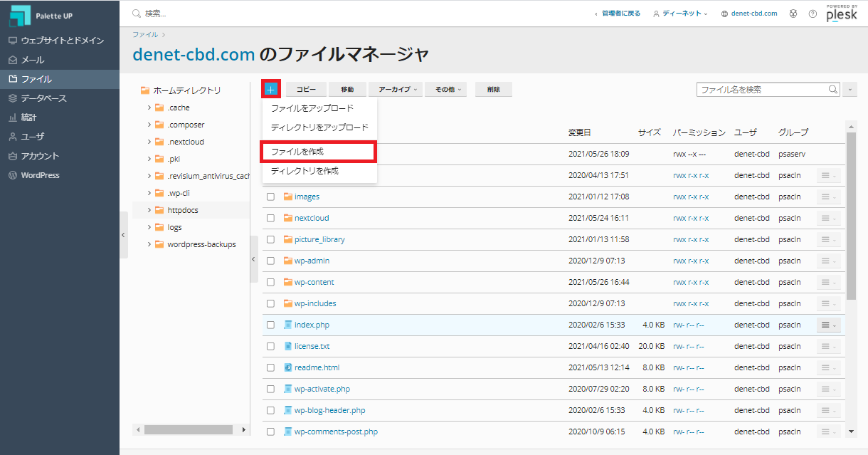This screenshot has height=455, width=868.
Task: Check the box for index.php
Action: pos(270,325)
